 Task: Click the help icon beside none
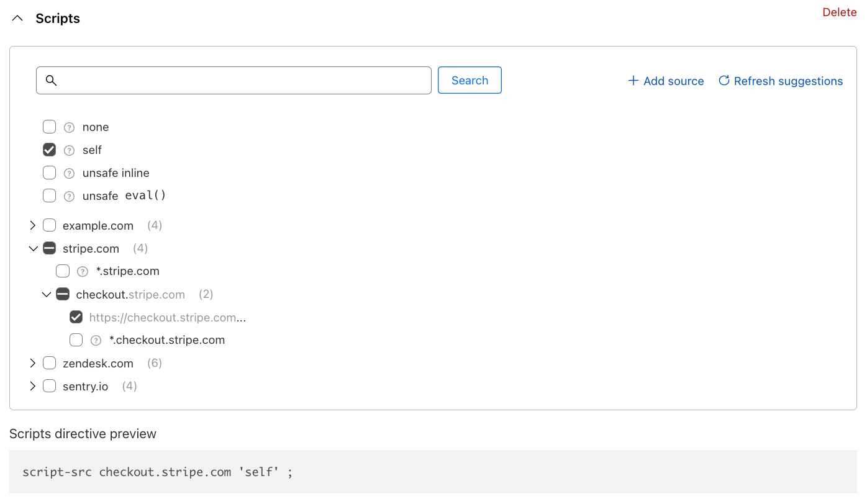pos(69,127)
